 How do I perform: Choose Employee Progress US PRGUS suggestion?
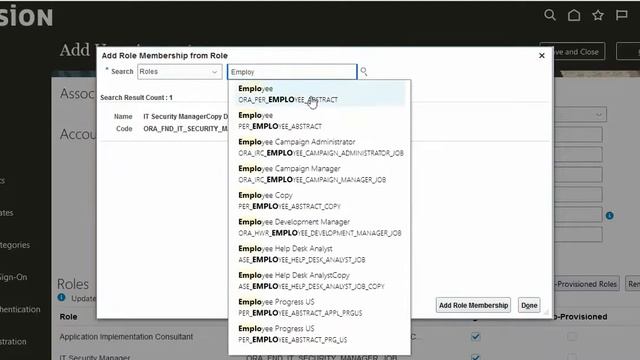[320, 307]
